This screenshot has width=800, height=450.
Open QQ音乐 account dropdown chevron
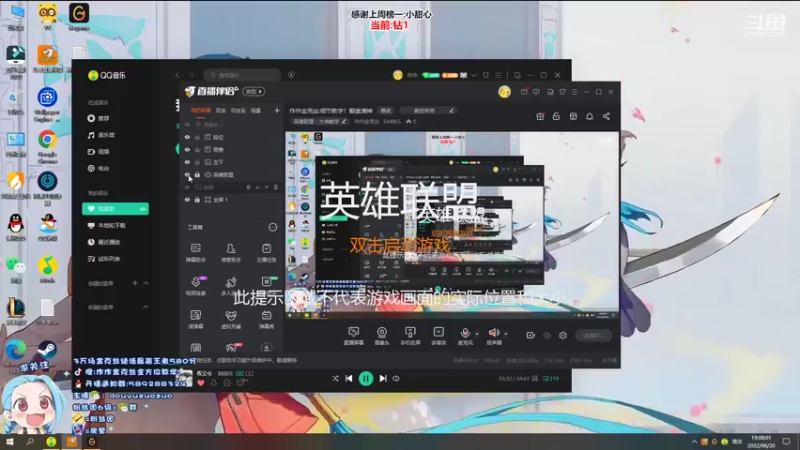tap(473, 75)
